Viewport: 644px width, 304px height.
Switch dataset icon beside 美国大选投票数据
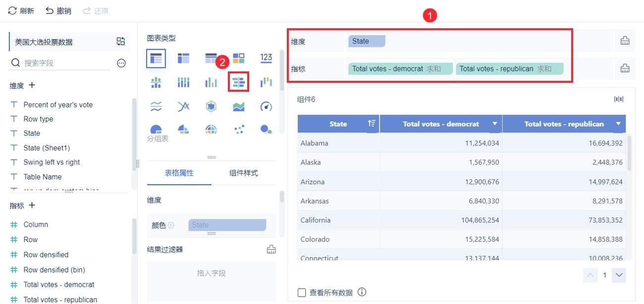120,42
